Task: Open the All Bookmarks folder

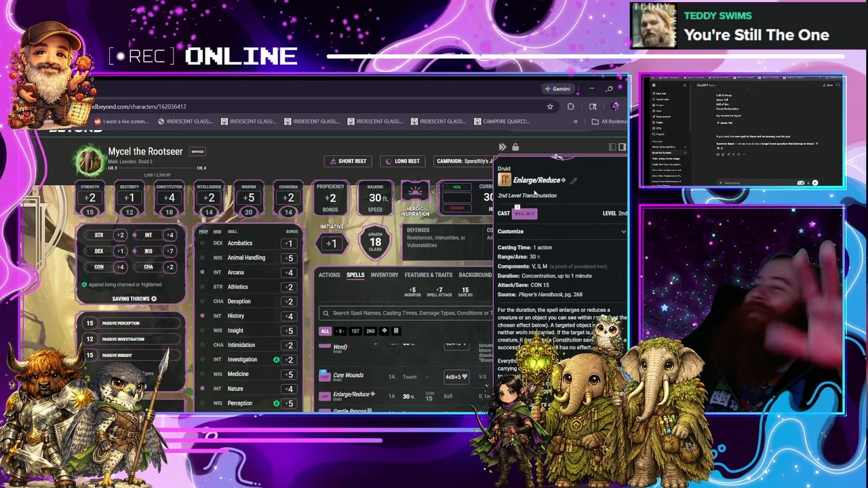Action: [x=609, y=121]
